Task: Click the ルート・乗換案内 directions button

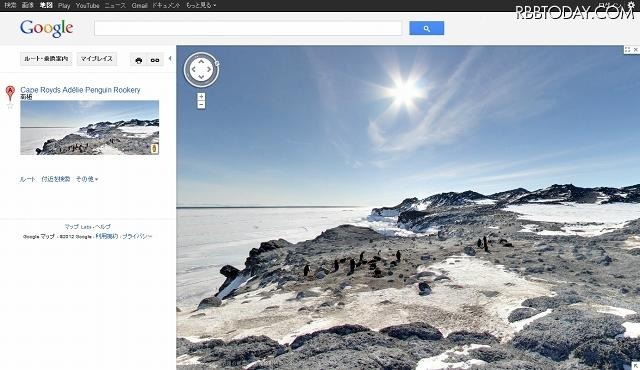Action: click(46, 59)
